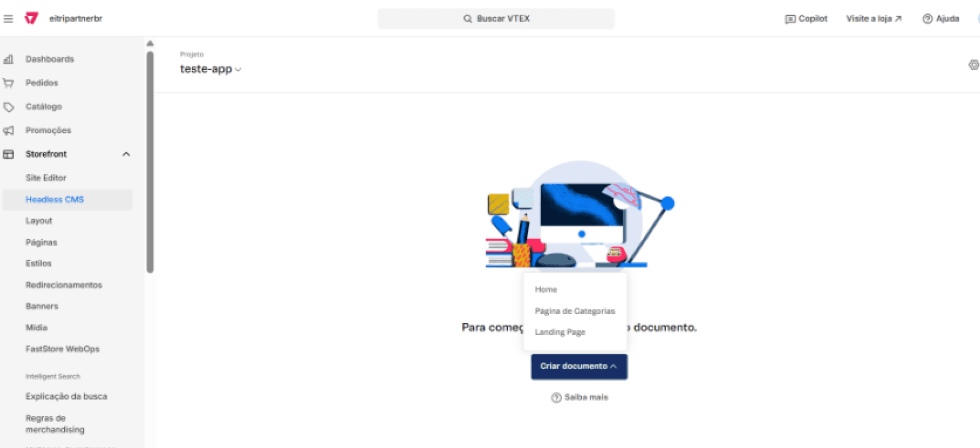Click the Buscar VTEX search field
The width and height of the screenshot is (980, 448).
496,19
